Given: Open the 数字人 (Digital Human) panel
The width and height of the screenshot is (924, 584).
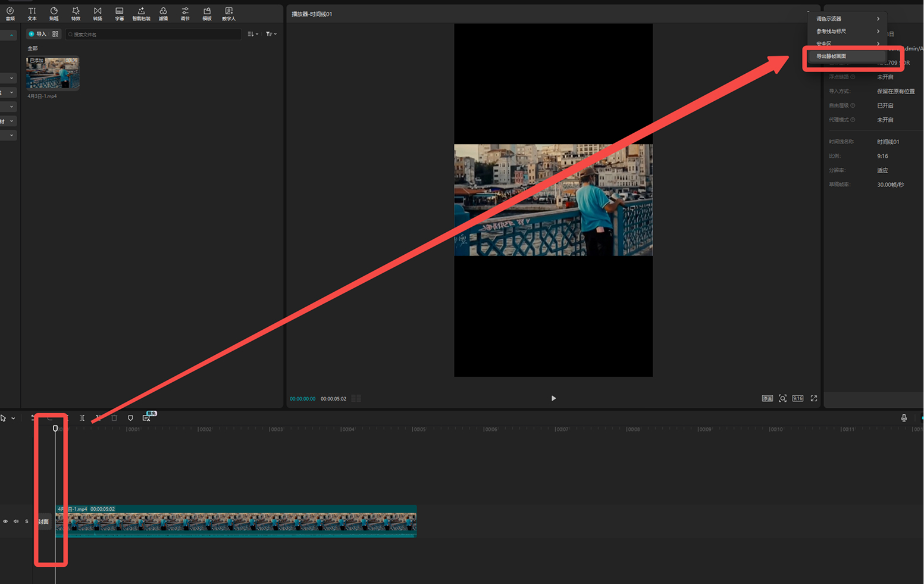Looking at the screenshot, I should click(228, 14).
